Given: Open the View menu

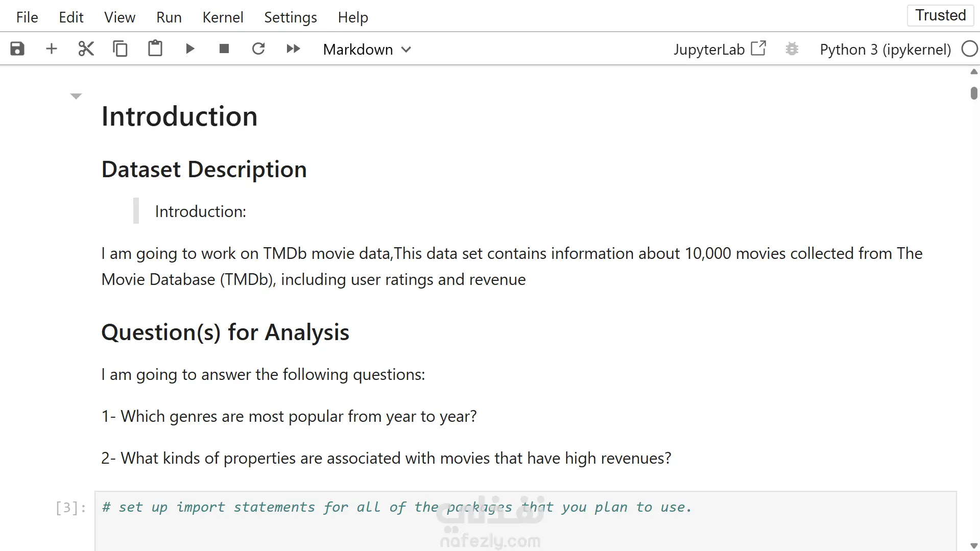Looking at the screenshot, I should [x=119, y=17].
